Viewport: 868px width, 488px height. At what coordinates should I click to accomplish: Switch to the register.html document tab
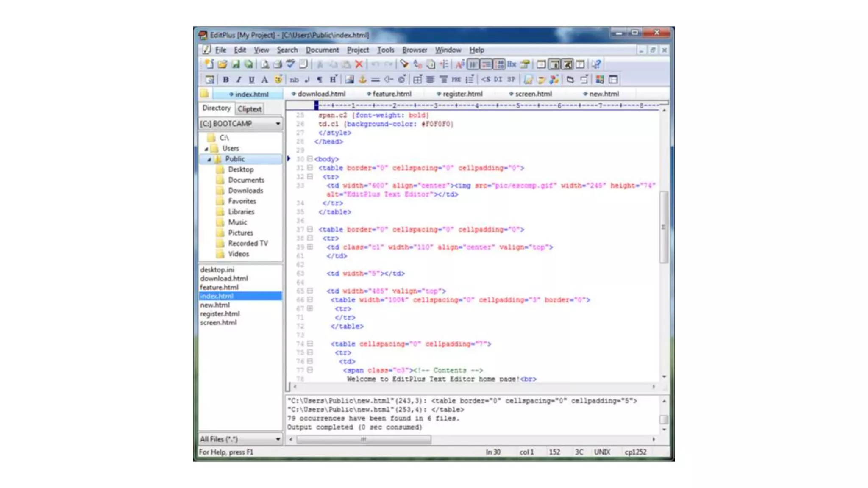coord(462,94)
